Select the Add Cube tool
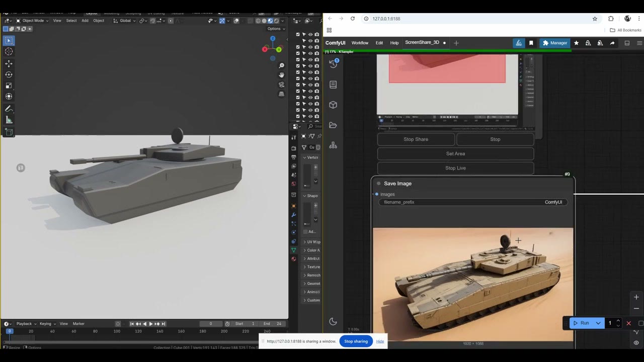This screenshot has height=362, width=644. 9,132
